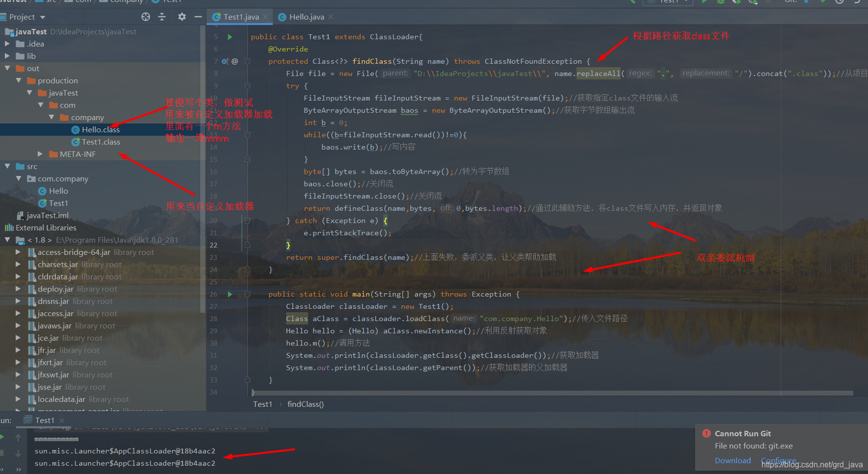
Task: Toggle code fold for try block on line 9
Action: click(247, 86)
